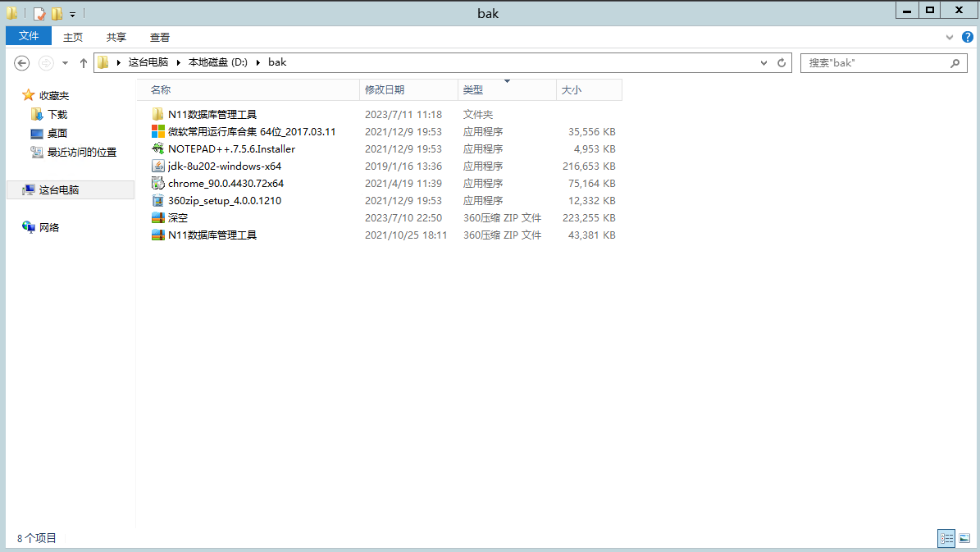Navigate up one folder level
Image resolution: width=980 pixels, height=552 pixels.
83,63
